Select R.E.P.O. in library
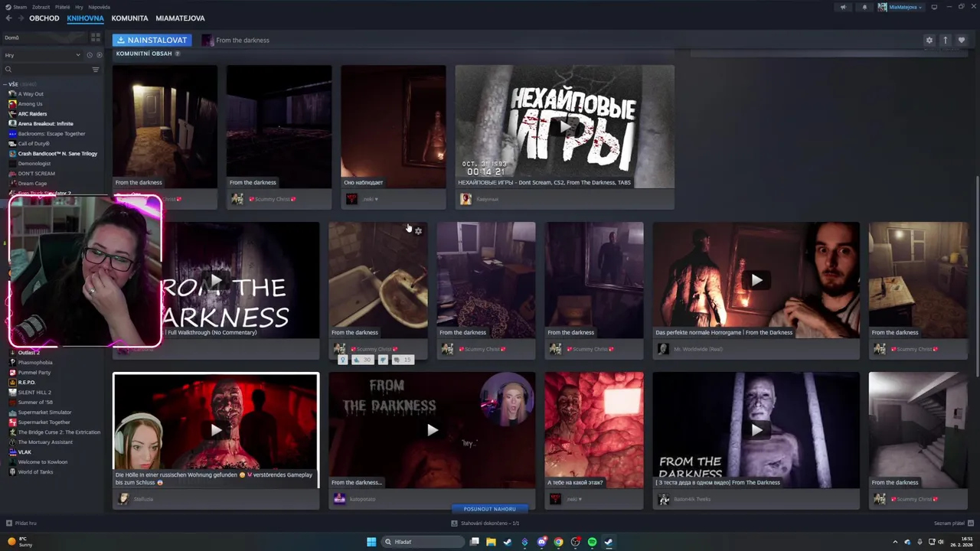 (x=27, y=383)
